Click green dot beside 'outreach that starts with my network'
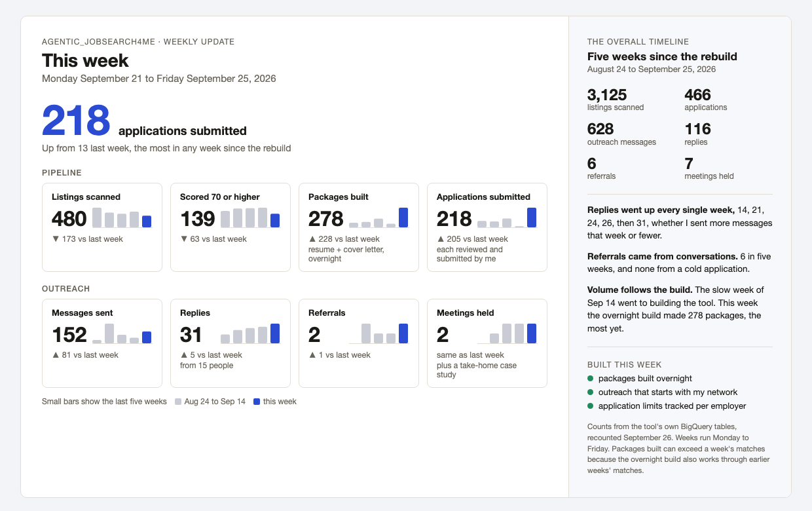The image size is (812, 511). [x=590, y=392]
